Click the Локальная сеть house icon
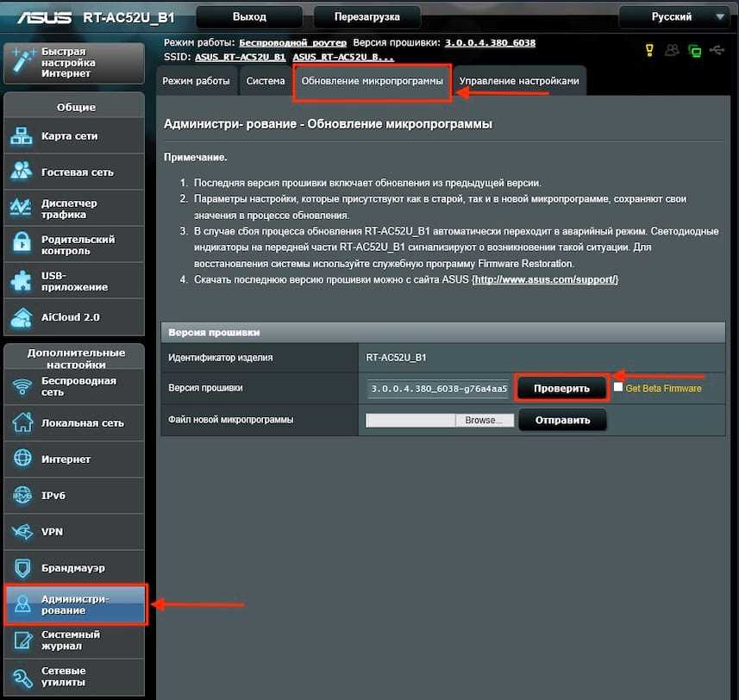This screenshot has width=739, height=700. [22, 422]
